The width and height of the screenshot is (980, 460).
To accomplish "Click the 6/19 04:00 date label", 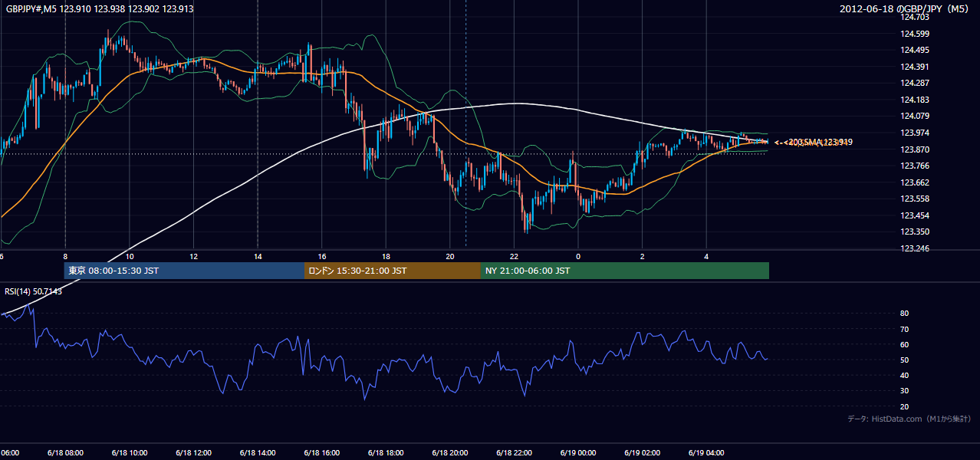I will coord(706,453).
